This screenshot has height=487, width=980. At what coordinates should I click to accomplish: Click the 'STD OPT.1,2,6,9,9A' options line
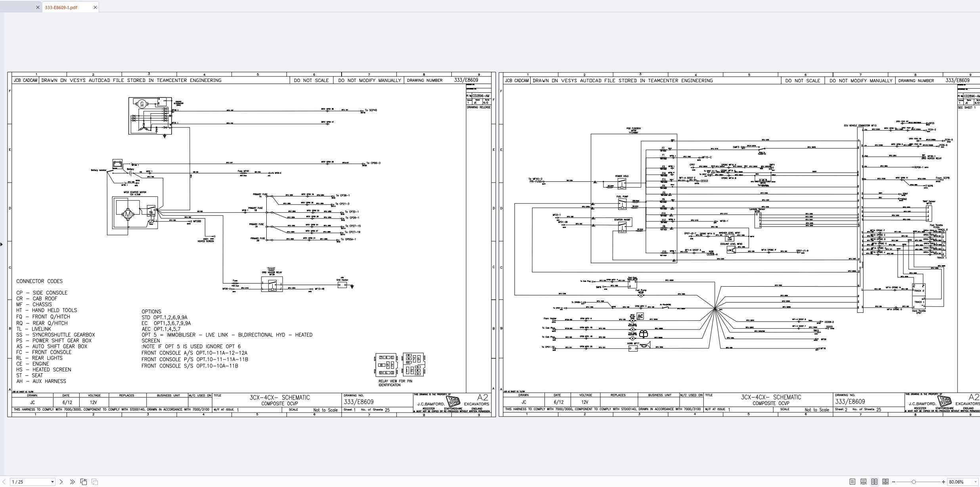point(164,318)
